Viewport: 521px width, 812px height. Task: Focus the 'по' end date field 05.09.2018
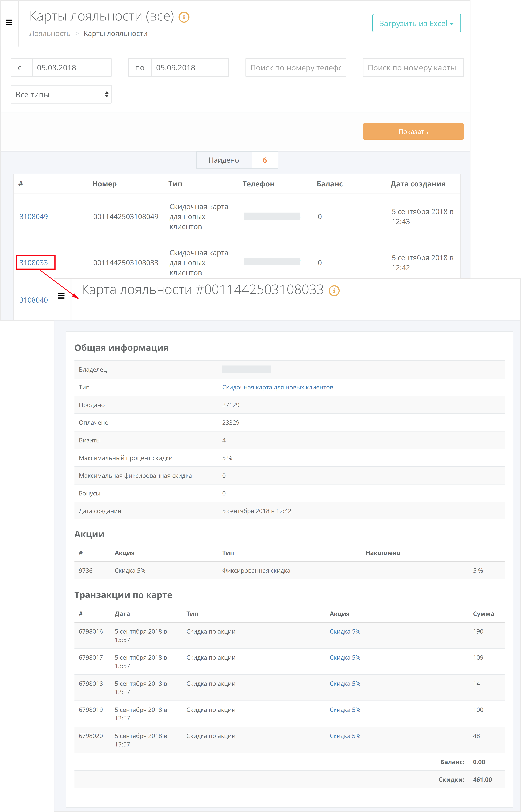(190, 68)
